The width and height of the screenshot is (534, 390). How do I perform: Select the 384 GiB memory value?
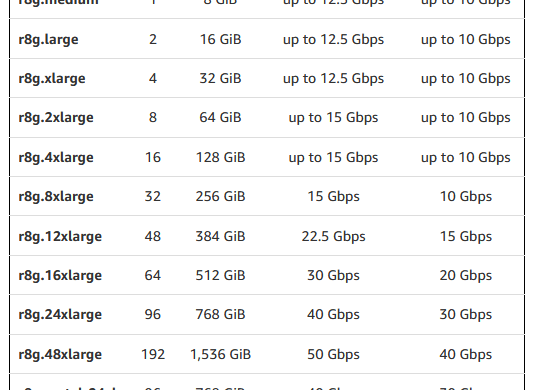pos(220,236)
